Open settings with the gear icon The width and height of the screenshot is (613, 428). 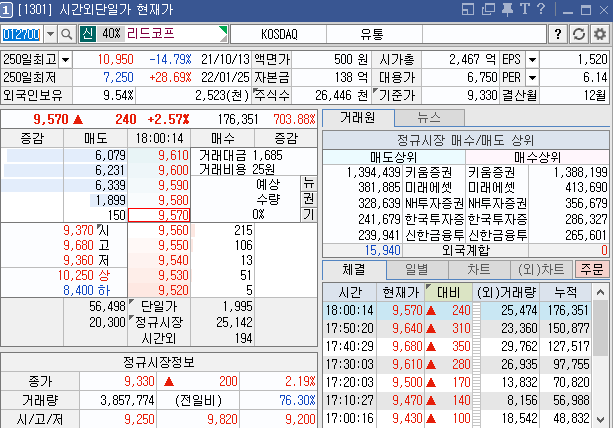point(599,34)
